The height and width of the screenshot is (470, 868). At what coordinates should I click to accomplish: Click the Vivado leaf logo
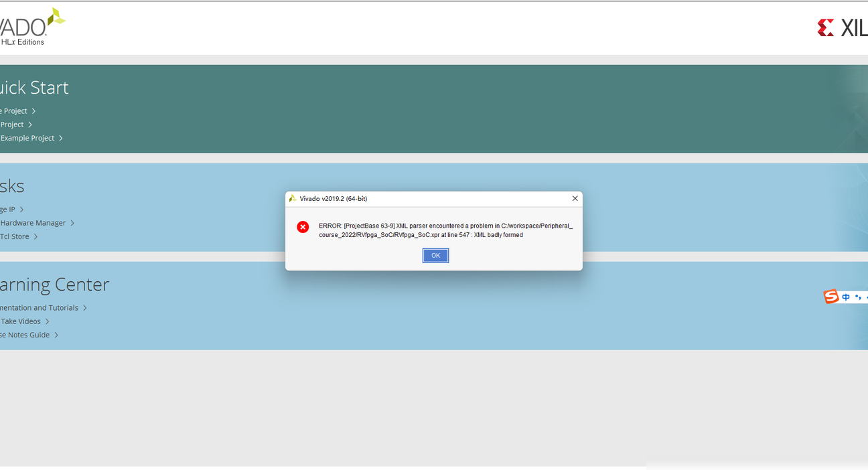click(x=56, y=18)
